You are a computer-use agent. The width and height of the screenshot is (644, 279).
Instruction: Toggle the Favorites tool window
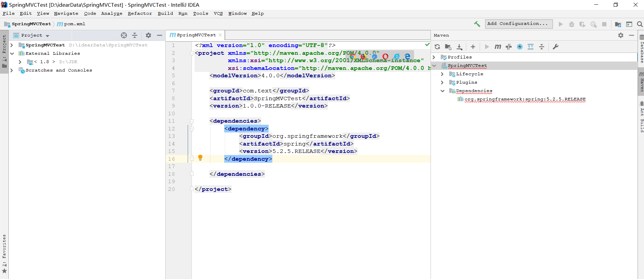point(4,254)
